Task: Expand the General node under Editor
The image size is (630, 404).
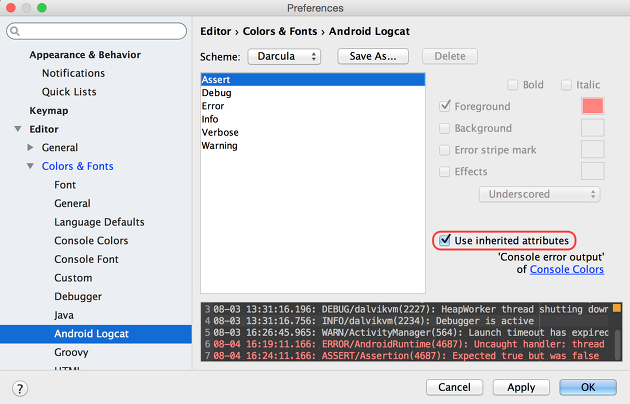Action: tap(30, 147)
